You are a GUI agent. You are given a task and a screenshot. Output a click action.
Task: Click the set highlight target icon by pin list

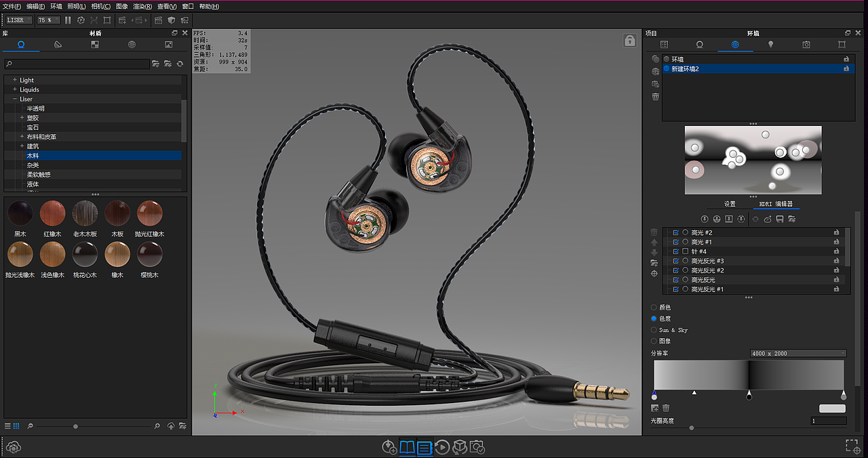654,274
